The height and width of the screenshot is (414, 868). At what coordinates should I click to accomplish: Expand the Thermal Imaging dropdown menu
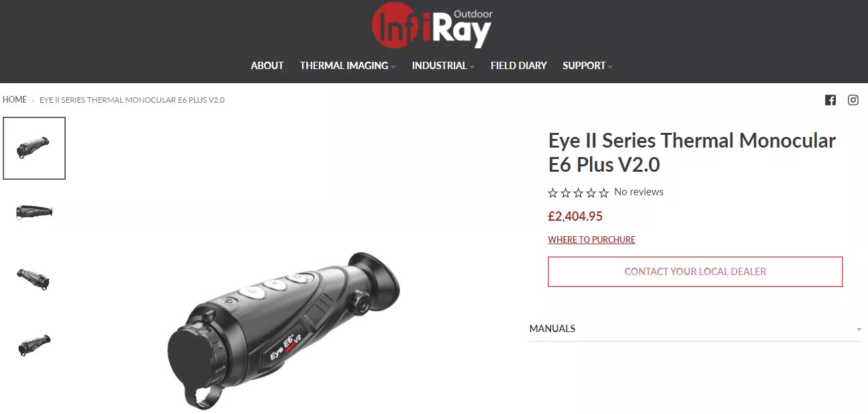(x=348, y=66)
